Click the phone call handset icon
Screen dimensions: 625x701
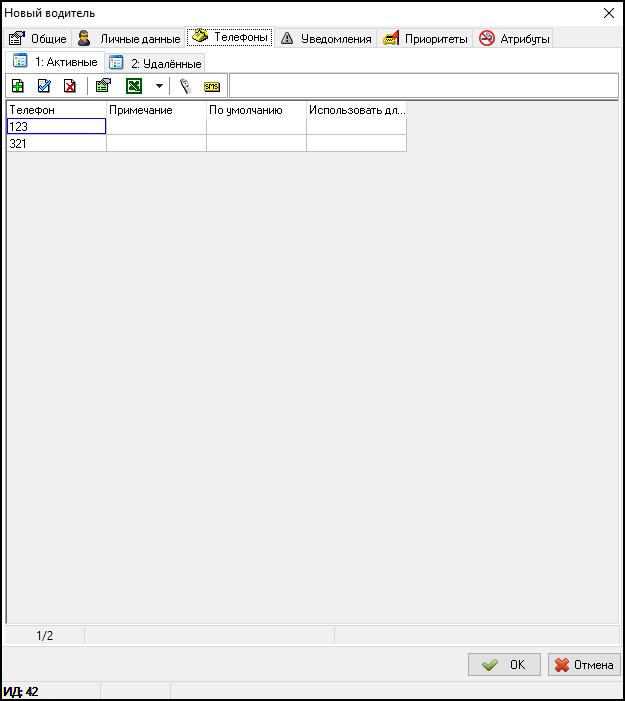coord(185,86)
